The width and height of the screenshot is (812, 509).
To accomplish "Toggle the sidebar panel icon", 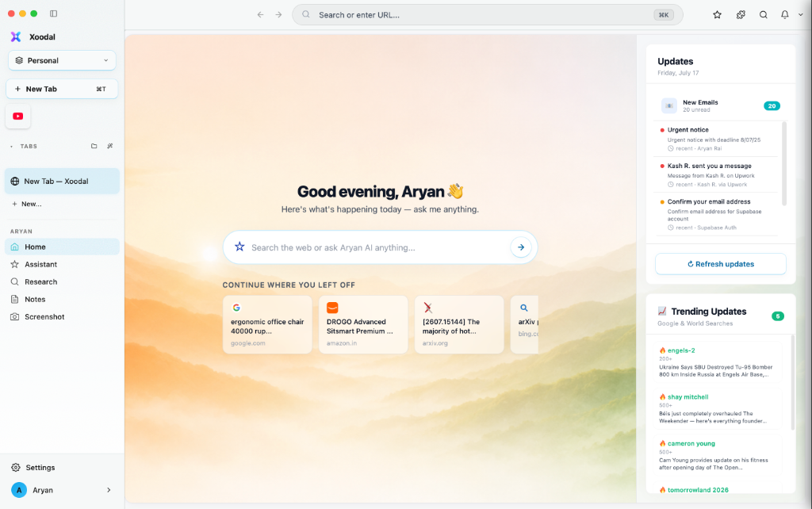I will [53, 13].
